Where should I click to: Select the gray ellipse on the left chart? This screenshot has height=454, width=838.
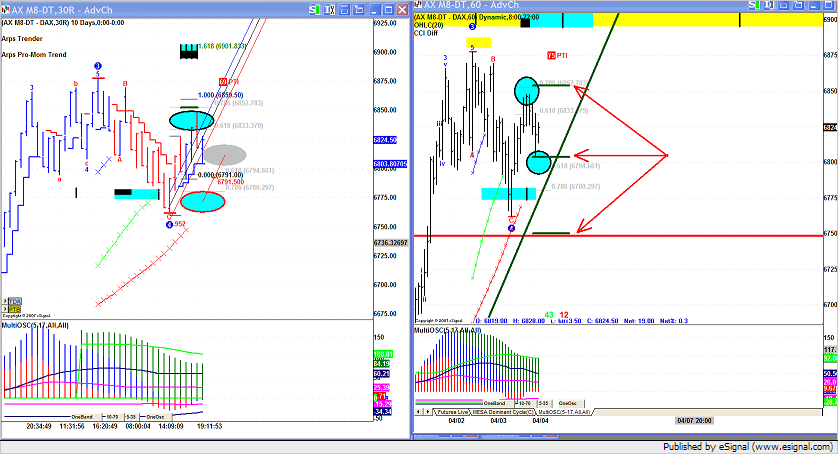click(x=225, y=154)
